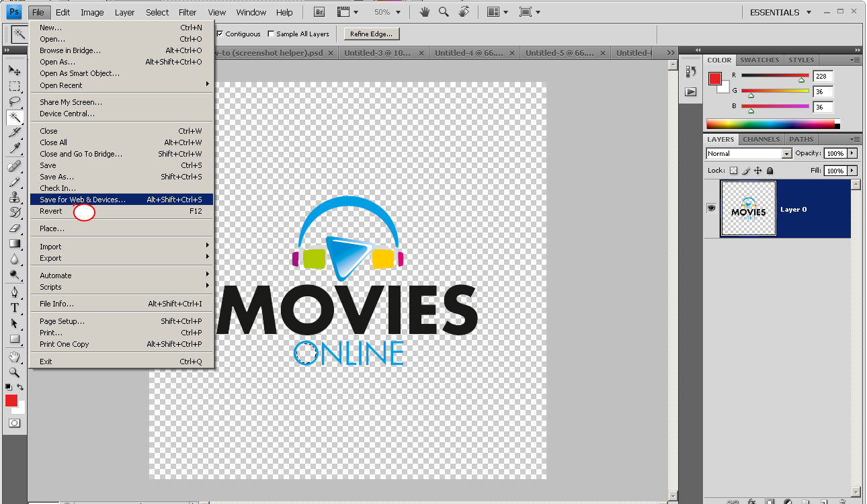Viewport: 867px width, 504px height.
Task: Select the Eraser tool
Action: (x=15, y=228)
